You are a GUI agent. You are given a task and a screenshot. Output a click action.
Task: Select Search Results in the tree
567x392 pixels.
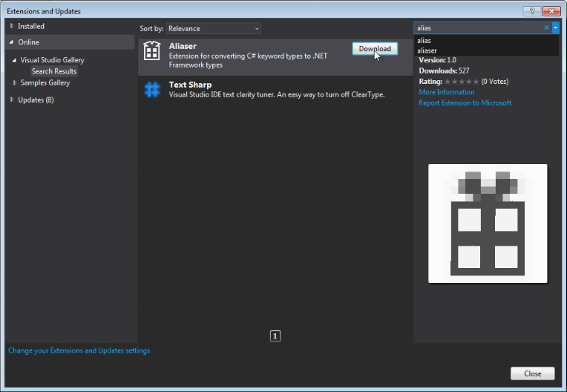coord(54,71)
